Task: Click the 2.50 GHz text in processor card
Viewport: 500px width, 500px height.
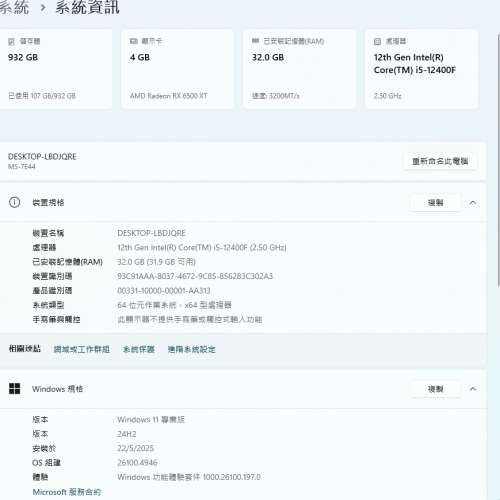Action: coord(387,96)
